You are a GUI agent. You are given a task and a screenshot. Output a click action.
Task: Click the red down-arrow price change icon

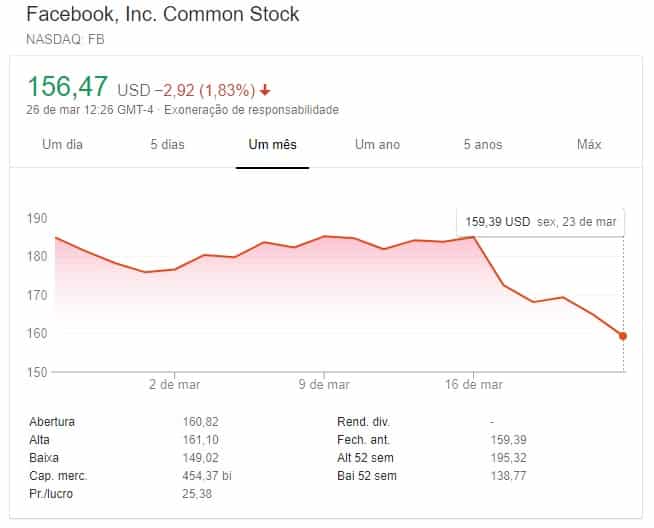click(x=265, y=90)
